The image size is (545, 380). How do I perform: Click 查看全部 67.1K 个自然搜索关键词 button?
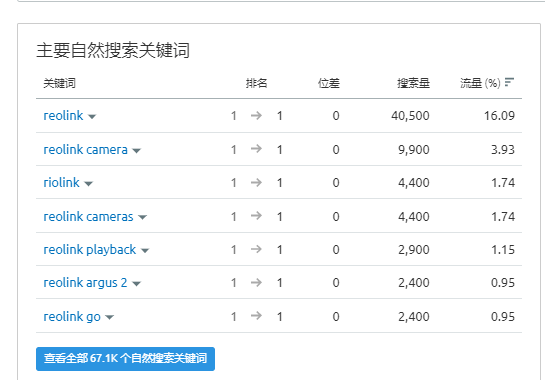(125, 358)
